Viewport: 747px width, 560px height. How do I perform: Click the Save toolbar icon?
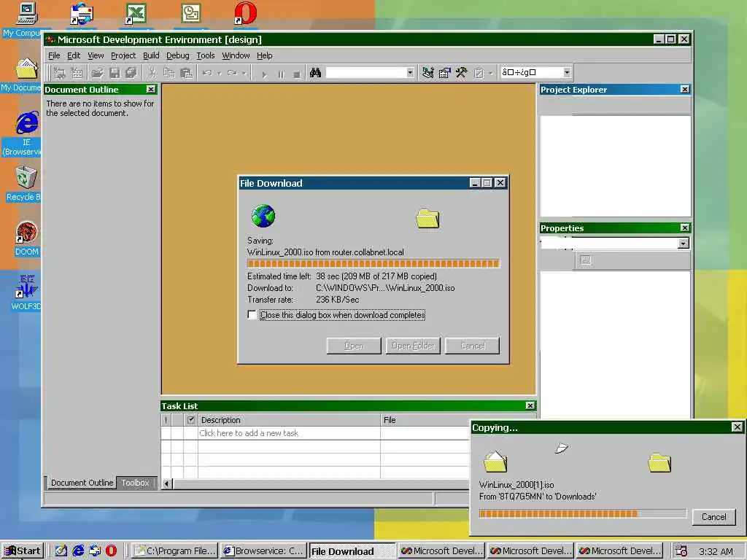[x=115, y=73]
